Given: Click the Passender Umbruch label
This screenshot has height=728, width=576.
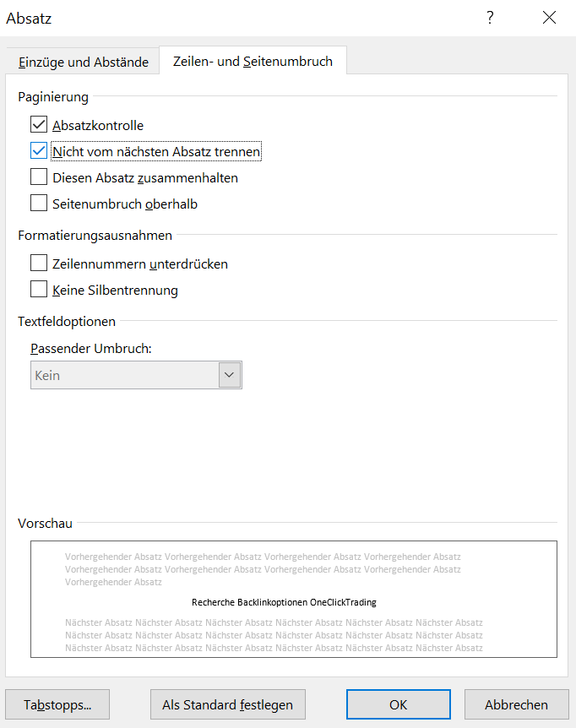Looking at the screenshot, I should click(90, 348).
